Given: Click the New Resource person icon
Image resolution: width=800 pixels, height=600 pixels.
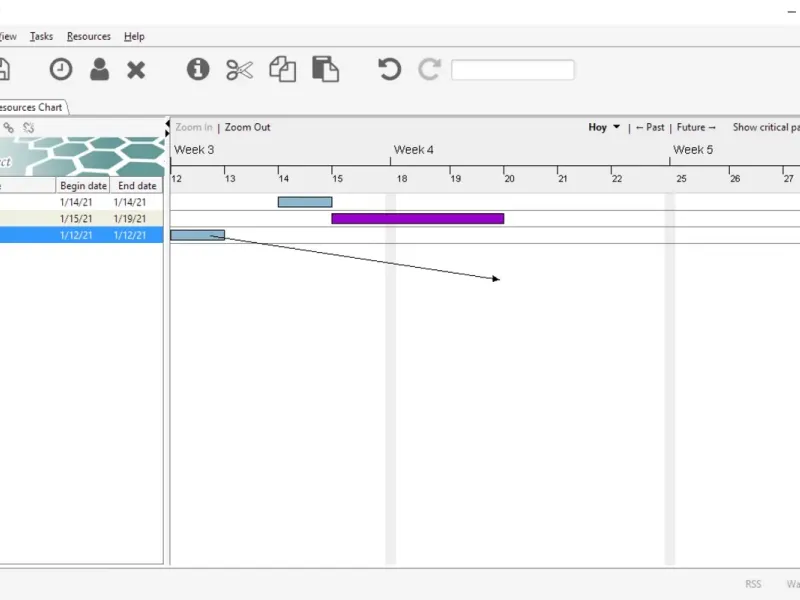Looking at the screenshot, I should [x=99, y=69].
